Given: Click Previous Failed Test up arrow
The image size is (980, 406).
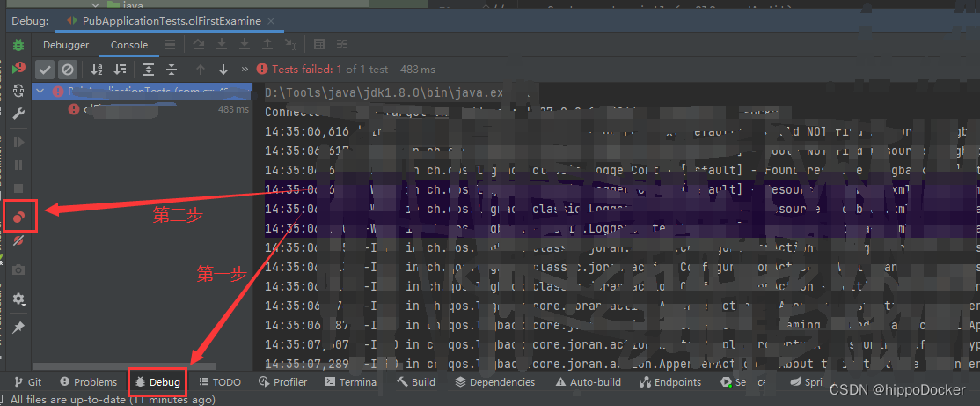Looking at the screenshot, I should pos(200,70).
